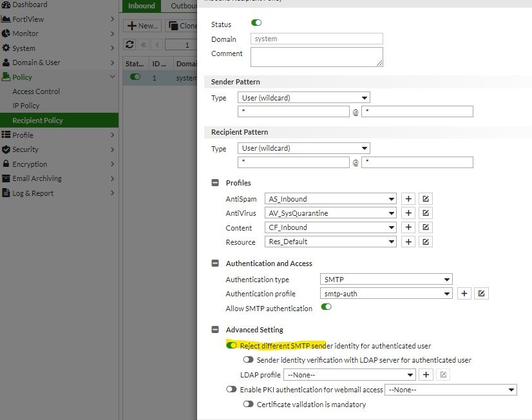Open the LDAP profile dropdown
532x420 pixels.
[x=350, y=375]
